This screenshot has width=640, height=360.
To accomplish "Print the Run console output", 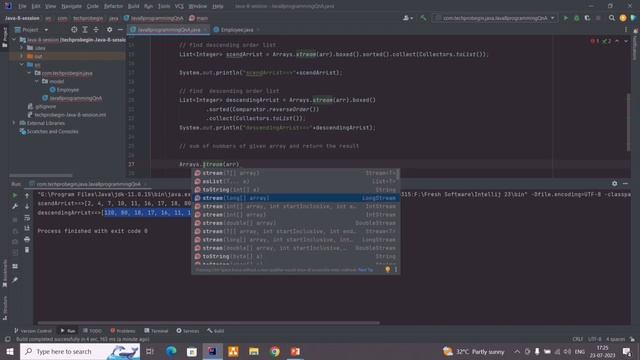I will click(27, 239).
